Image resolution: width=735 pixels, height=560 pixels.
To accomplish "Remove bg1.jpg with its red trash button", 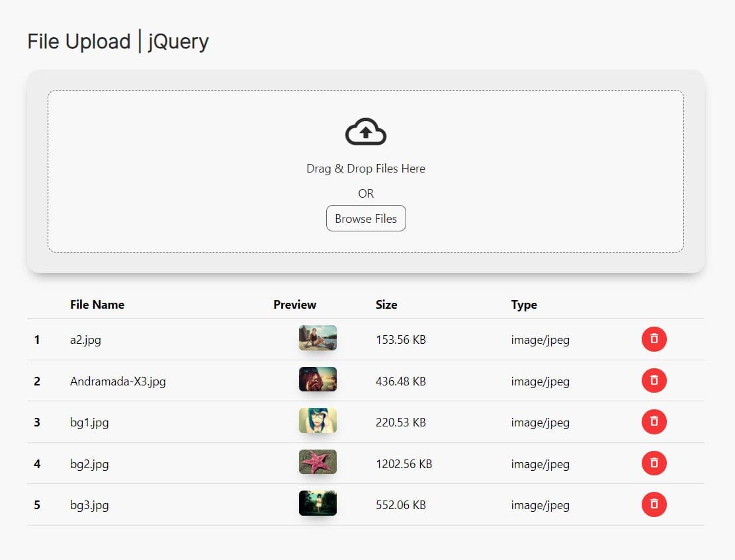I will (654, 421).
